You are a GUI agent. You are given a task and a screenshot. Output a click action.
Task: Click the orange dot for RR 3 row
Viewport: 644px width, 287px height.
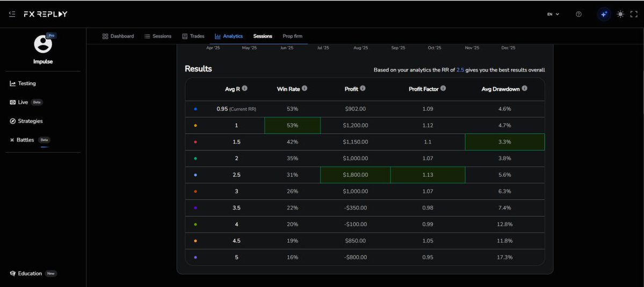tap(196, 191)
